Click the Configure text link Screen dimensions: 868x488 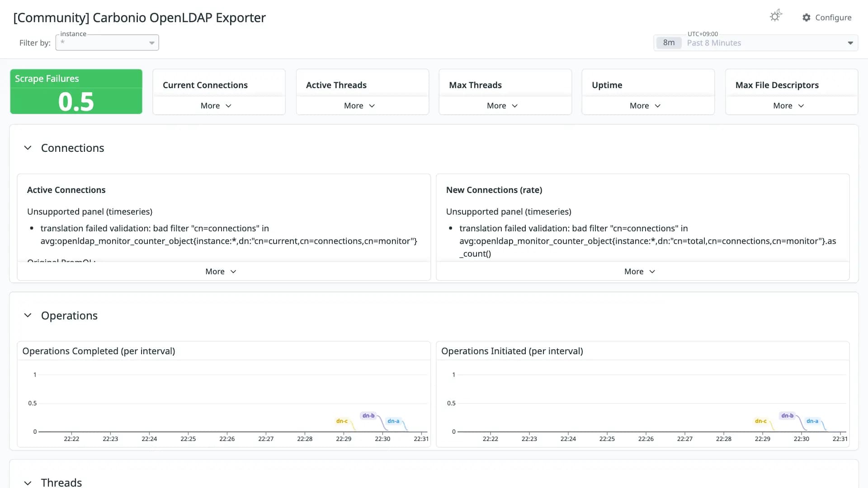coord(833,18)
